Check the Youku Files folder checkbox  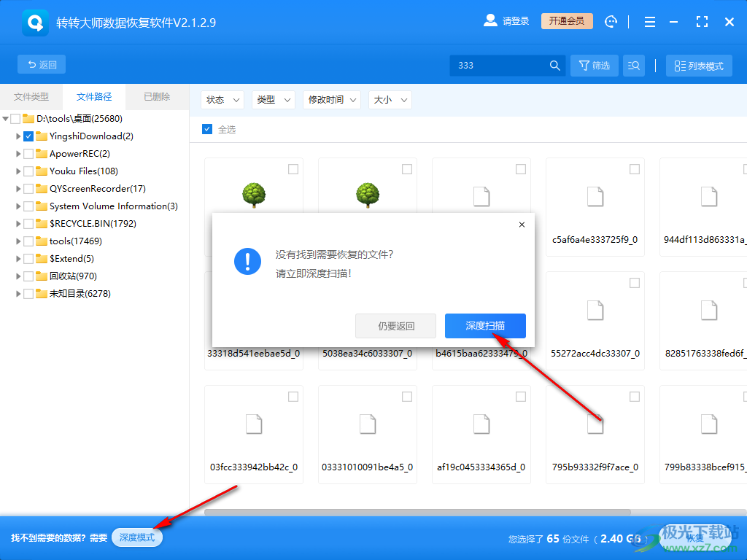[x=28, y=171]
